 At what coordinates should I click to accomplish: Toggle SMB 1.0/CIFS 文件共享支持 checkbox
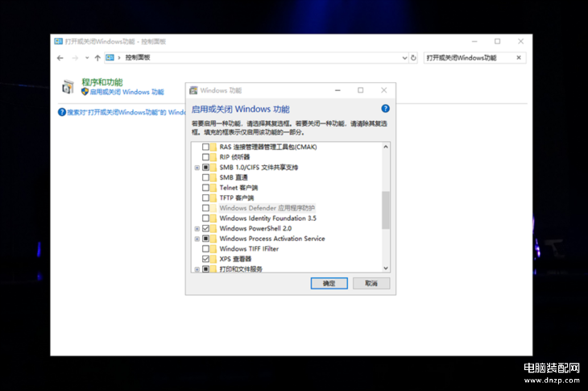(205, 168)
